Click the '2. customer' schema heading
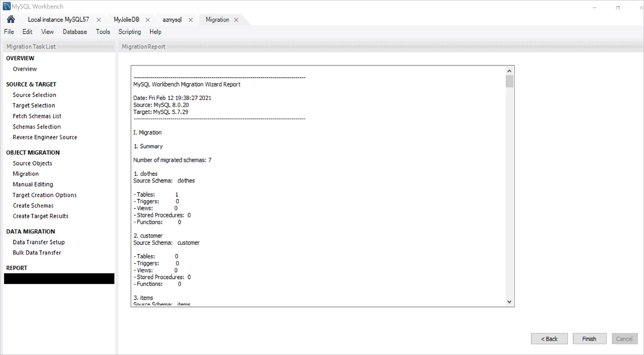 click(148, 236)
